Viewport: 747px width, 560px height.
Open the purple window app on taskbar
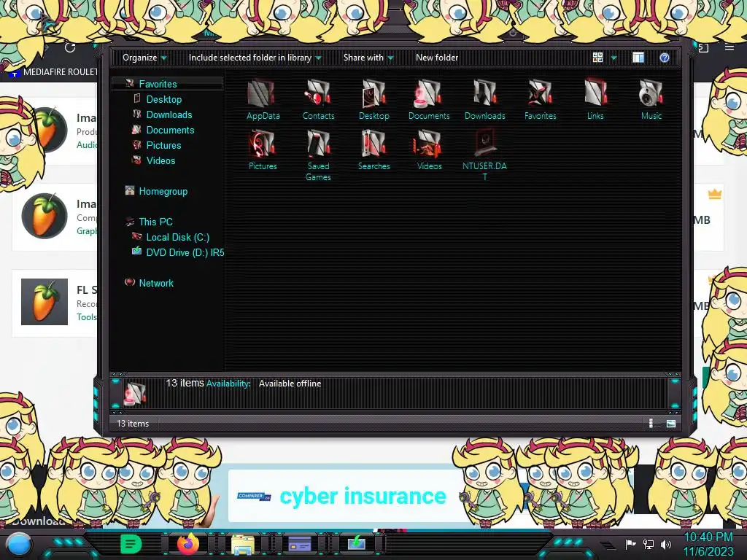[300, 544]
